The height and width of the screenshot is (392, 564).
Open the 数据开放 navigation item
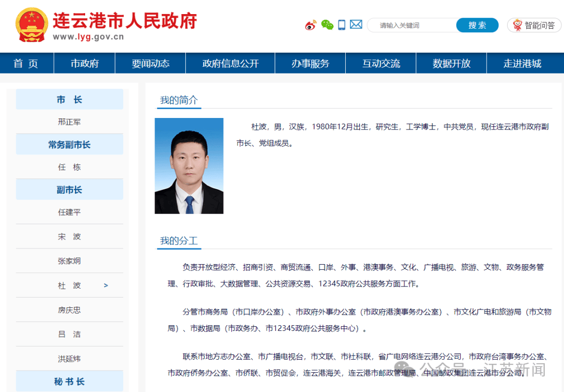coord(451,63)
